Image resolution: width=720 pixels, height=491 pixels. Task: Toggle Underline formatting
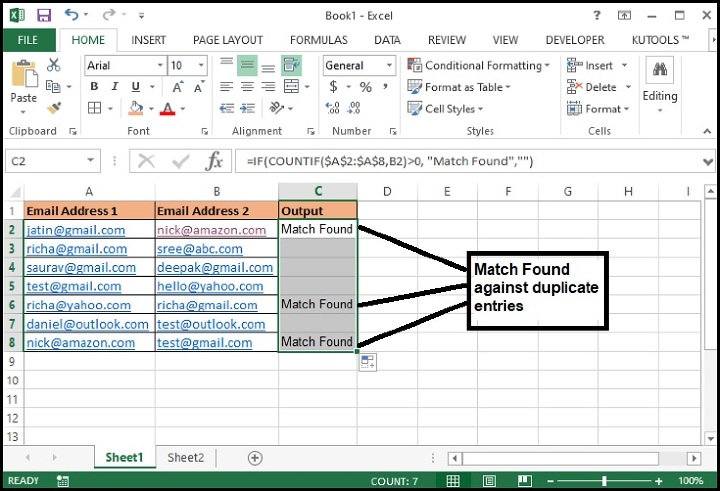[136, 87]
